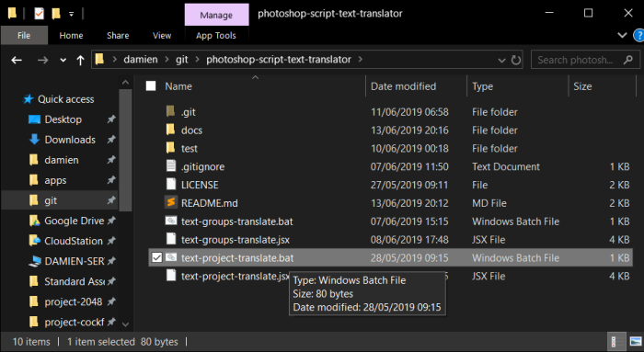Open CloudStation in navigation pane
This screenshot has height=352, width=644.
(73, 241)
